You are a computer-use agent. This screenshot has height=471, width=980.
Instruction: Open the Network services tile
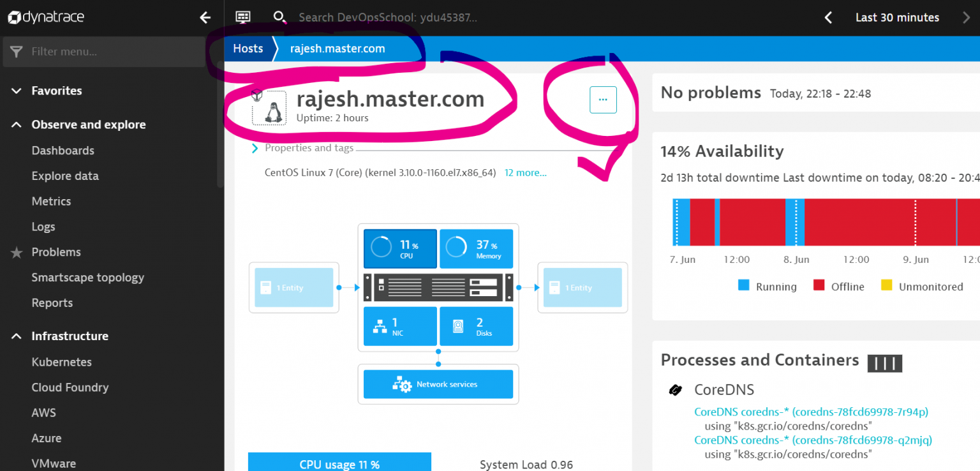(x=438, y=384)
